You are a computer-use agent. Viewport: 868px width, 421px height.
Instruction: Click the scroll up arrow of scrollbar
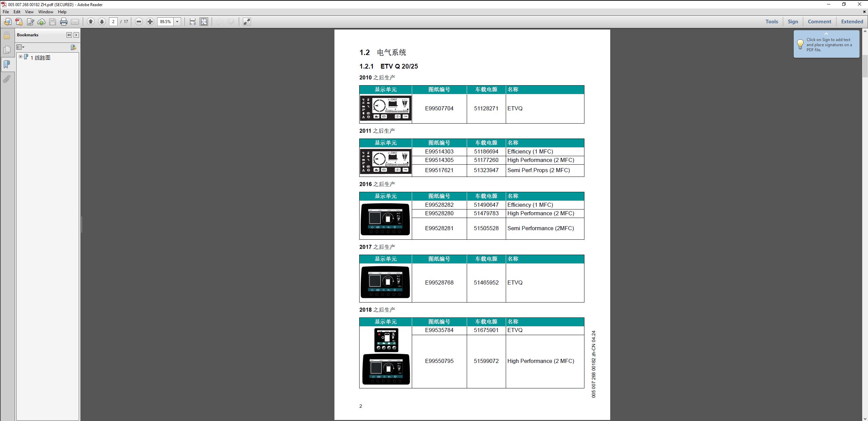[x=865, y=31]
